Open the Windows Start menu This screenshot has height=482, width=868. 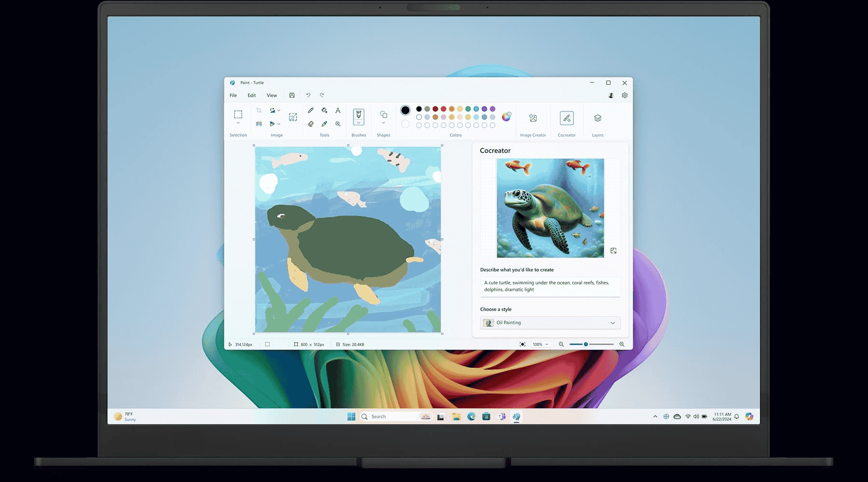tap(351, 416)
